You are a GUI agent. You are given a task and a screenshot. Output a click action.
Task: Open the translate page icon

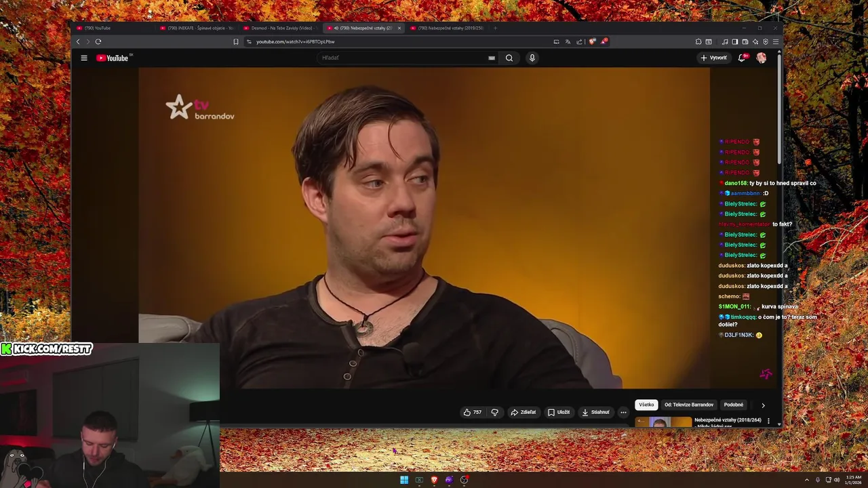[568, 41]
